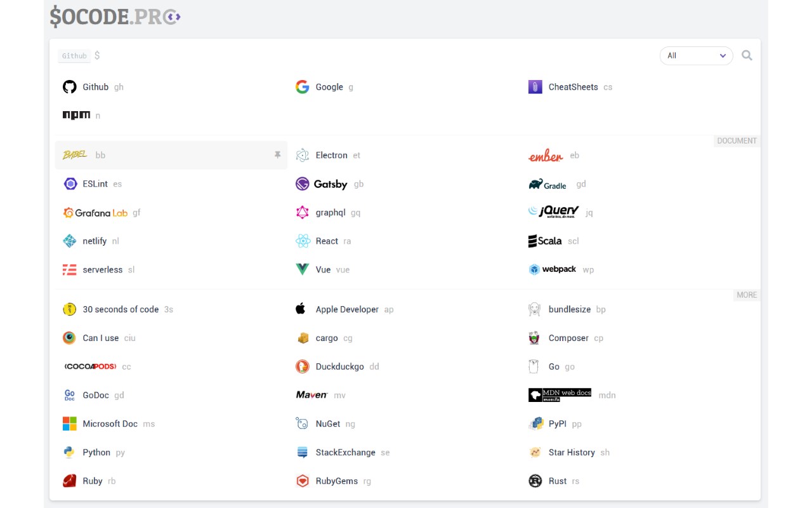
Task: Click the magnifier search button
Action: click(747, 56)
